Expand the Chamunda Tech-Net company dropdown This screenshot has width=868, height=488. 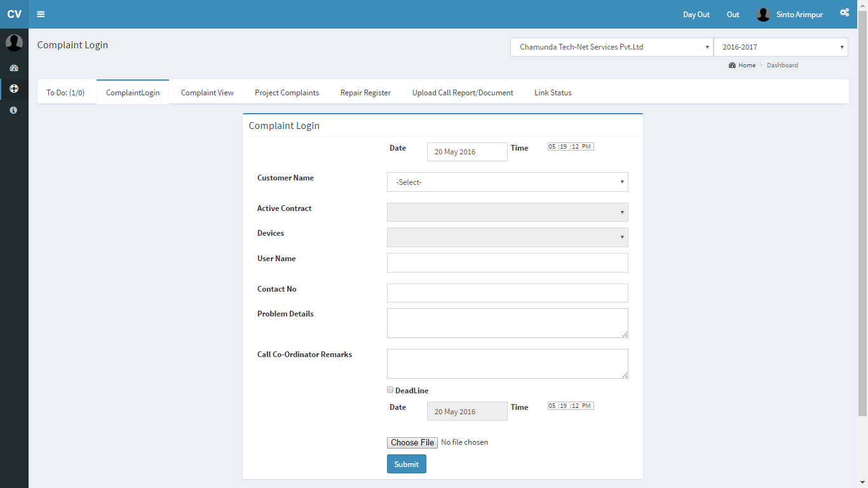(611, 47)
